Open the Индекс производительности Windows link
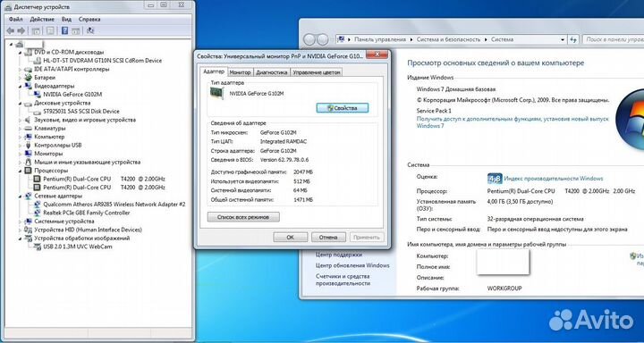 point(554,179)
